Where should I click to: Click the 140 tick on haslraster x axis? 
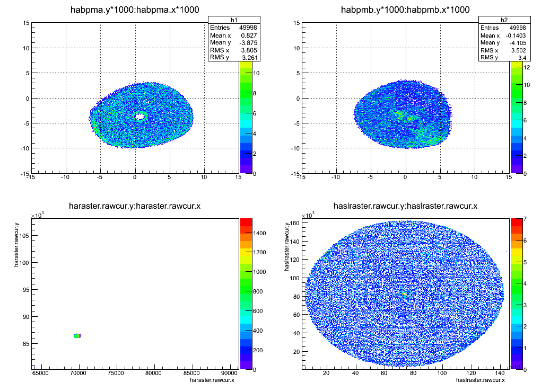(x=500, y=373)
